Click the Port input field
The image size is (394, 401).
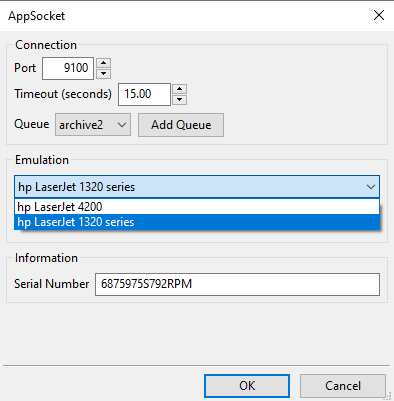(x=68, y=68)
